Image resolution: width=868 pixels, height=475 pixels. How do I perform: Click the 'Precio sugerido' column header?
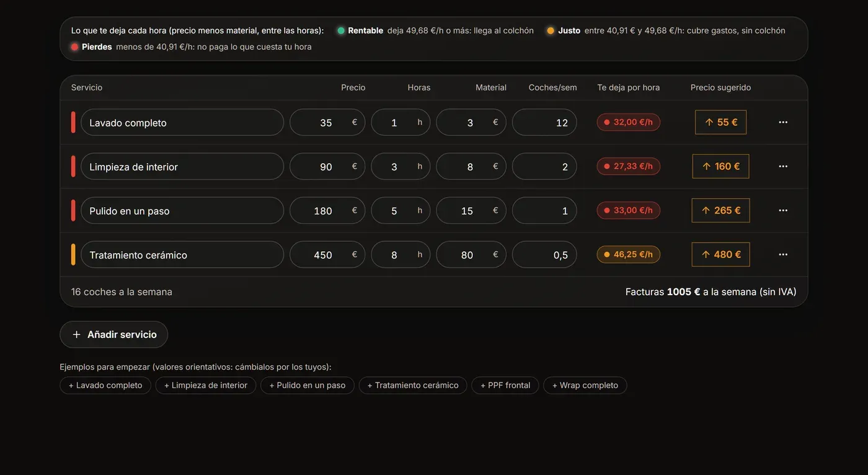[x=721, y=87]
